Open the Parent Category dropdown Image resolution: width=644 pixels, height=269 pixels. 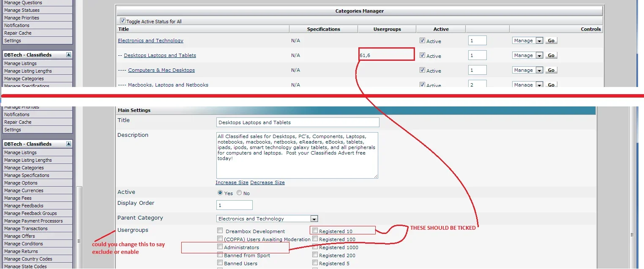[x=267, y=219]
